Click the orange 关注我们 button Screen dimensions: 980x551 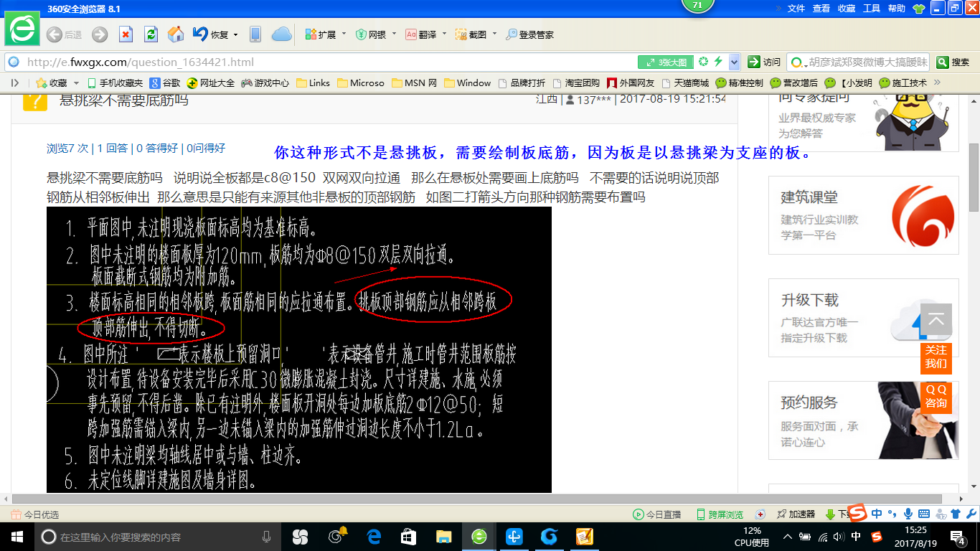click(x=936, y=357)
